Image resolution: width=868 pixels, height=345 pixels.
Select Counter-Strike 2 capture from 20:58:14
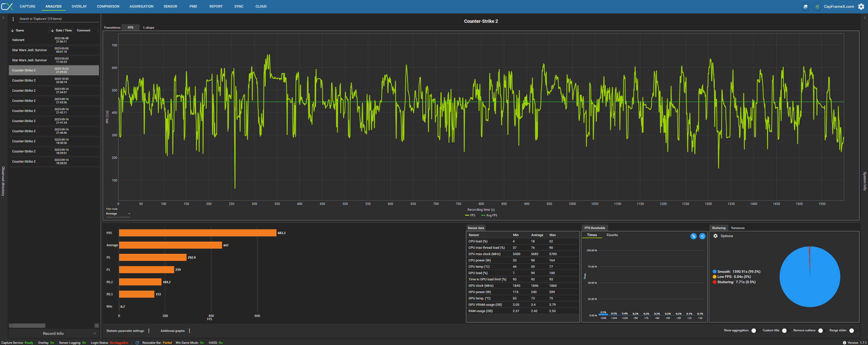click(x=54, y=80)
